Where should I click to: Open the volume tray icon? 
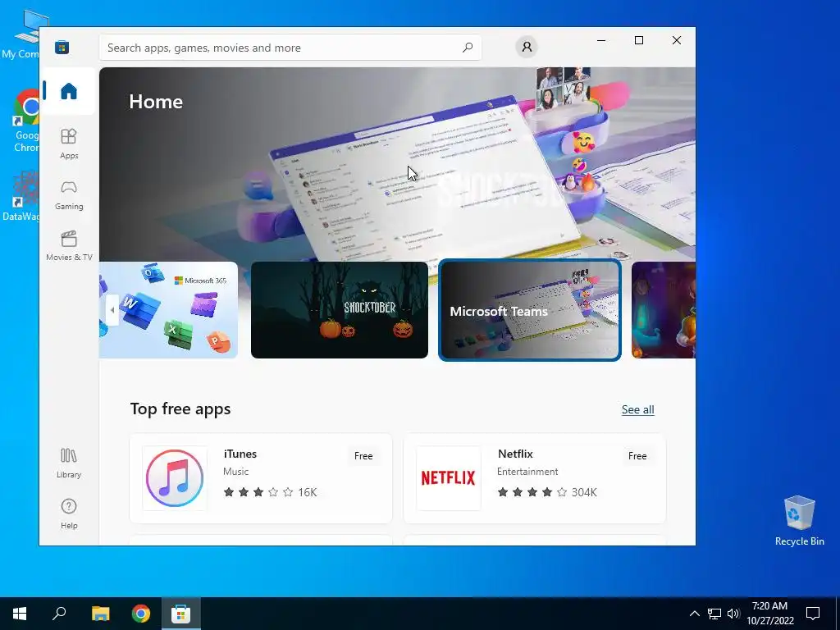pos(733,614)
